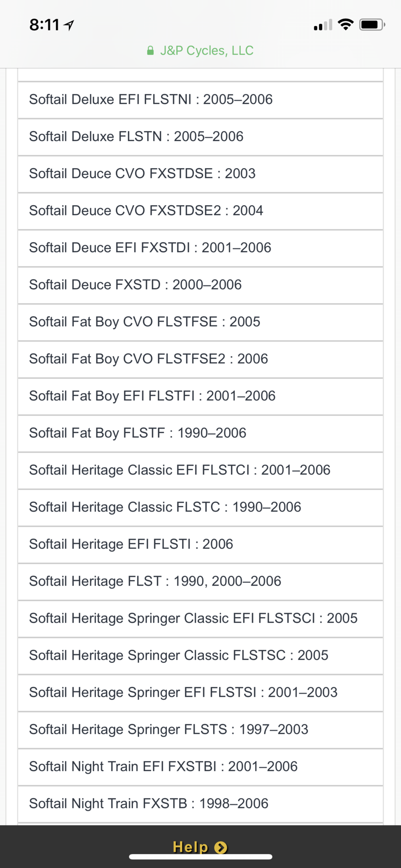Screen dimensions: 401x868
Task: Tap the J&P Cycles, LLC address
Action: tap(207, 51)
